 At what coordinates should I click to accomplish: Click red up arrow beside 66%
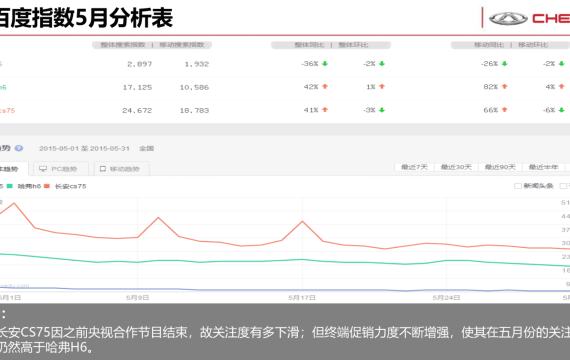pos(505,110)
